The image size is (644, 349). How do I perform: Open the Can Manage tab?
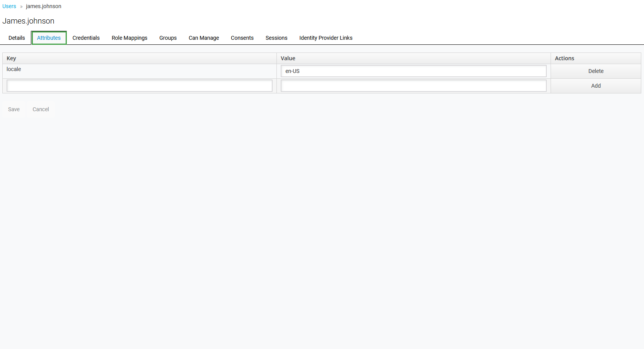tap(204, 38)
